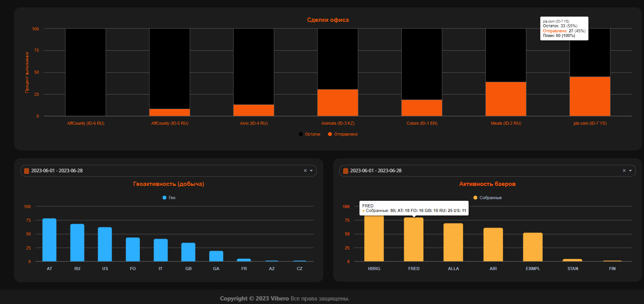The height and width of the screenshot is (304, 644).
Task: Click the GB geo bar
Action: point(189,252)
